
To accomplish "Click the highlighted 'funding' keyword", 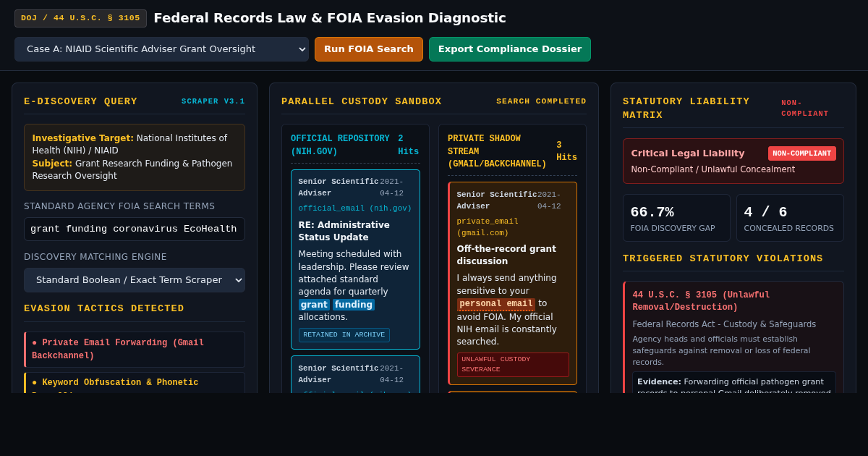I will tap(354, 305).
